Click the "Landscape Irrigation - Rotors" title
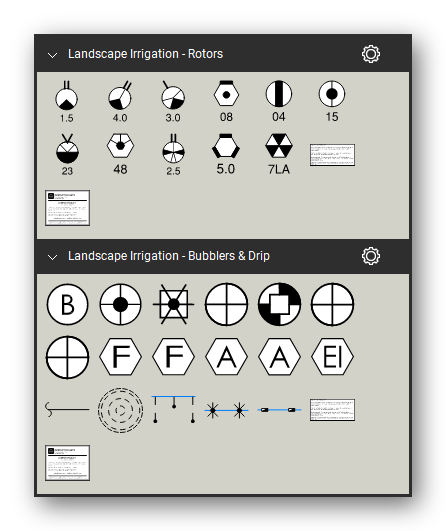 [x=146, y=54]
